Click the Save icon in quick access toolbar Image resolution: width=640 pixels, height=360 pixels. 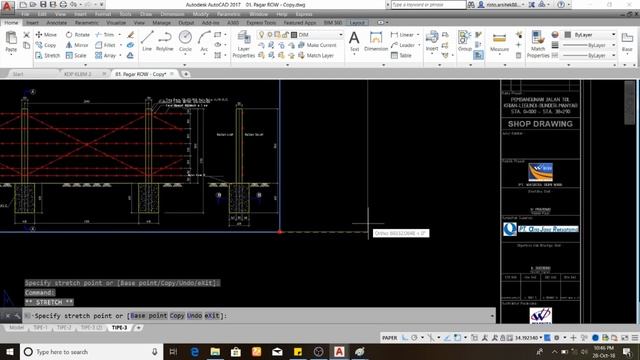coord(43,4)
